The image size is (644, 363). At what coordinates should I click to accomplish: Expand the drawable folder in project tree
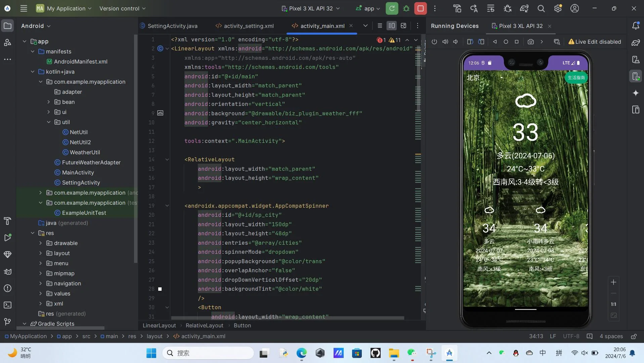tap(41, 243)
